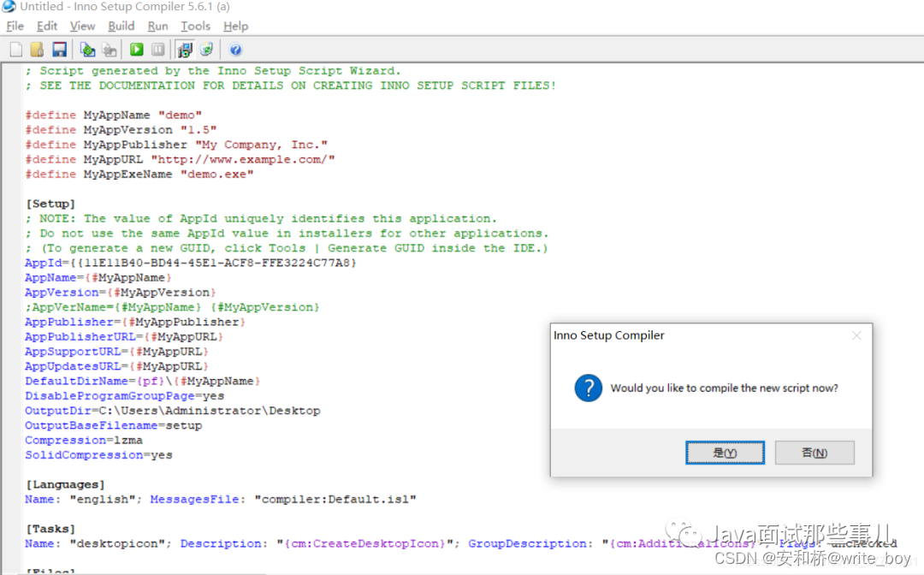Click the '[Languages]' section header
This screenshot has width=924, height=575.
pos(65,484)
